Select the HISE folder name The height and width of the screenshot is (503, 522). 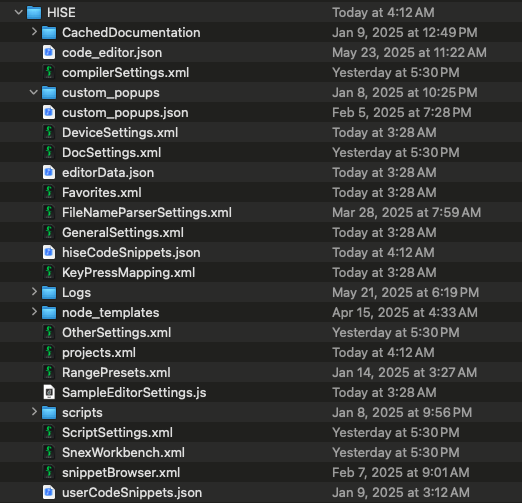(61, 13)
